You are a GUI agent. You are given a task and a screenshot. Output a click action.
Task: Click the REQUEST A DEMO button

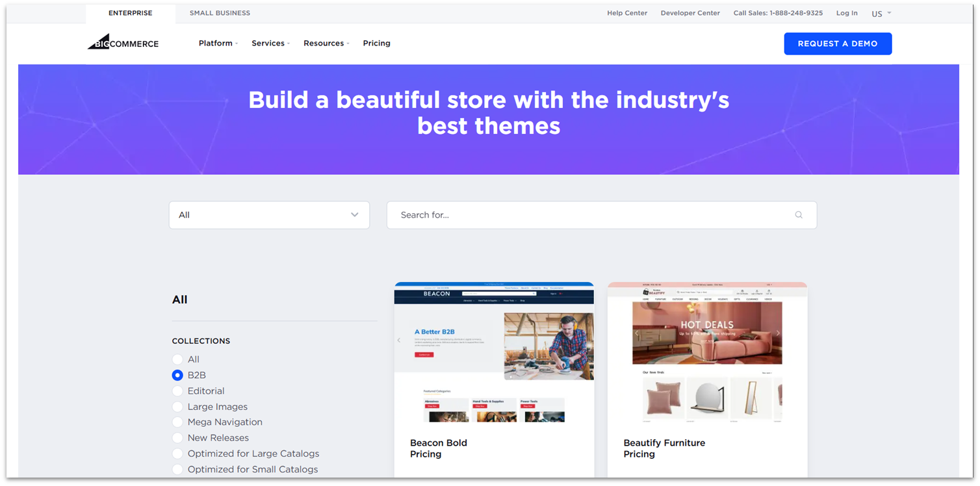pyautogui.click(x=838, y=44)
